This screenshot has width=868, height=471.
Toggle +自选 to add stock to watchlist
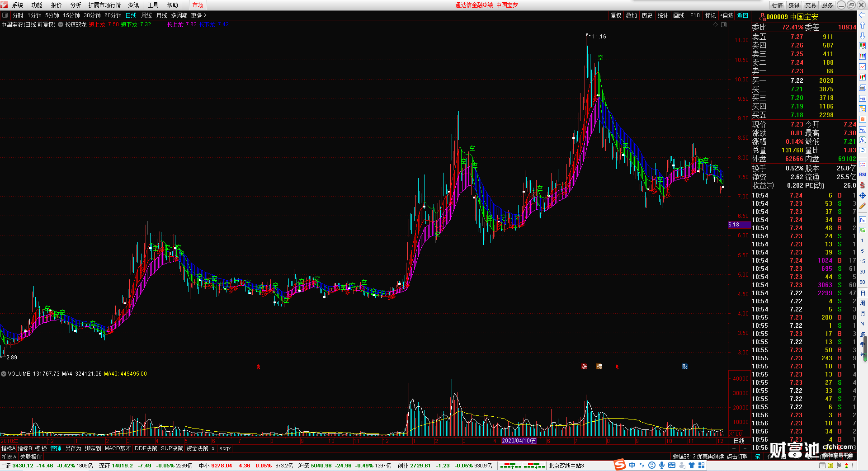[x=726, y=15]
